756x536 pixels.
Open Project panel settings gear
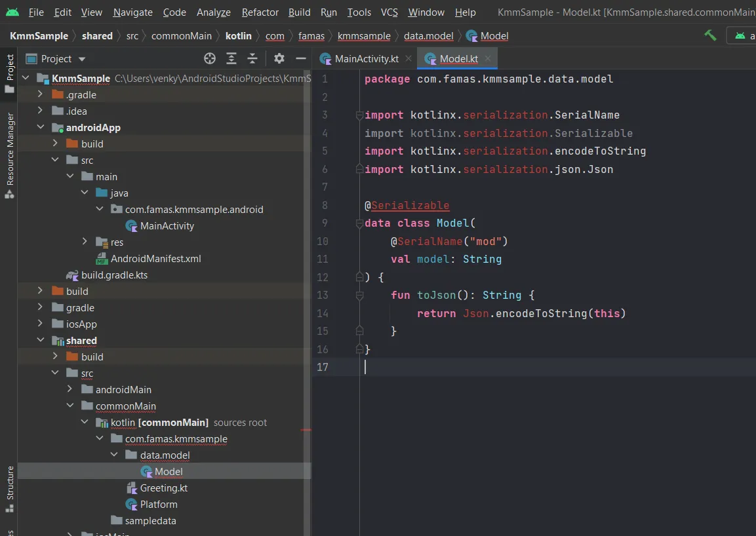coord(279,58)
